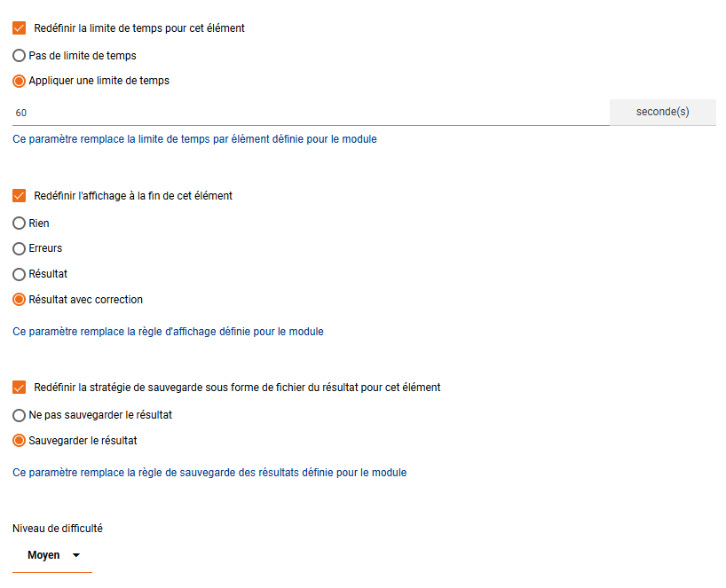Click the 'Redéfinir la limite de temps' label text
The image size is (726, 588).
139,28
